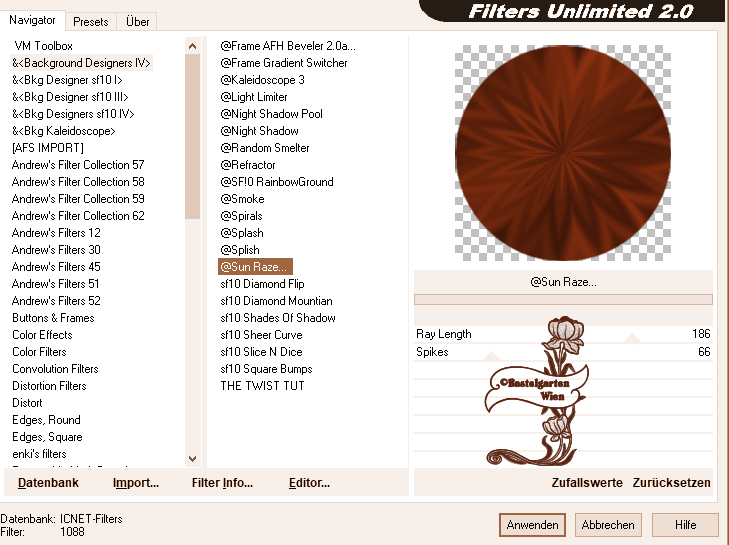
Task: Select Andrew's Filters 51
Action: 55,284
